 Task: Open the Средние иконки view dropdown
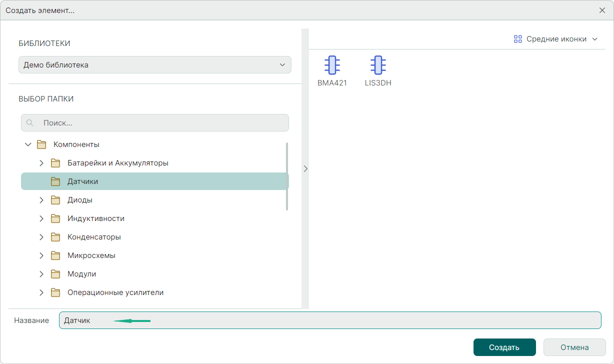[556, 39]
